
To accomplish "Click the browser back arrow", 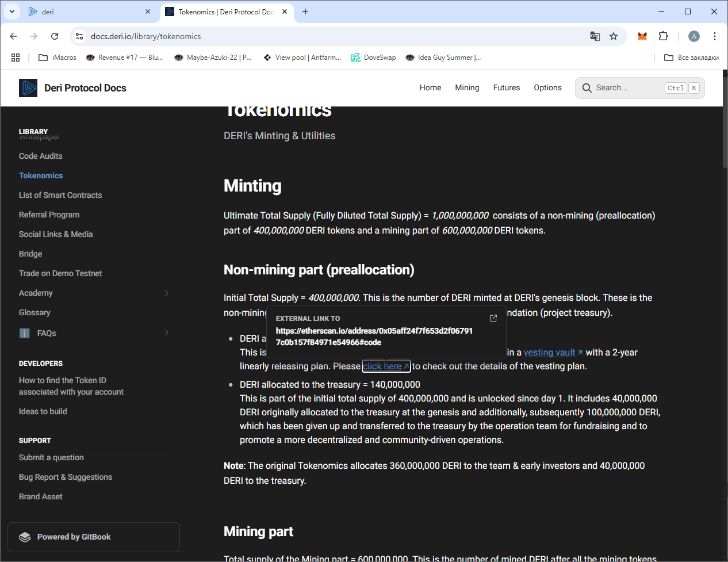I will click(13, 36).
